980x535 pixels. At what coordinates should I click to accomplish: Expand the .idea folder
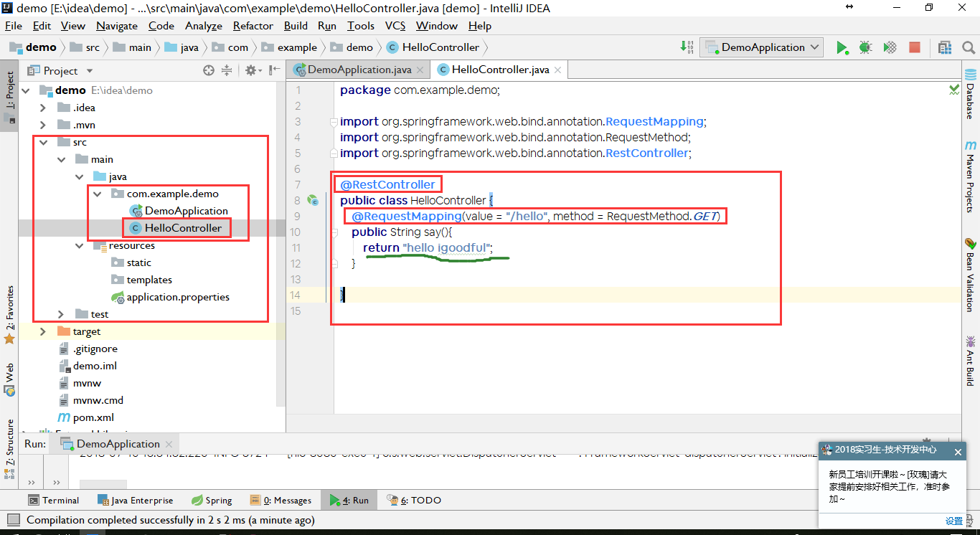(43, 108)
